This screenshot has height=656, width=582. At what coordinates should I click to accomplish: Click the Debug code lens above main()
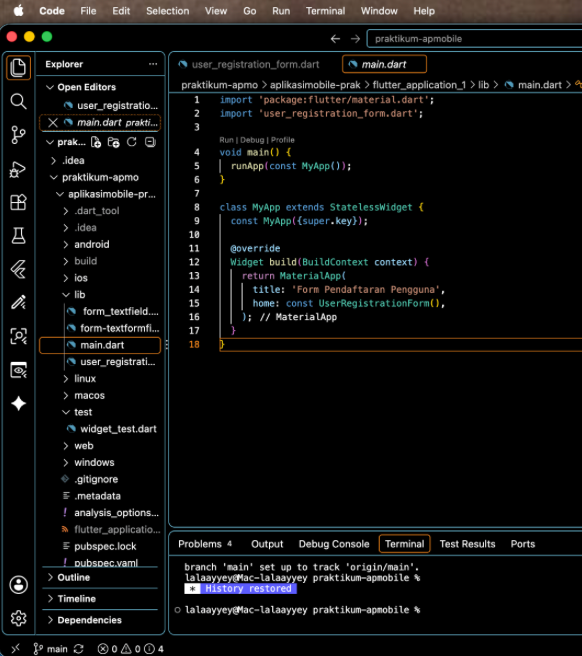click(x=252, y=140)
